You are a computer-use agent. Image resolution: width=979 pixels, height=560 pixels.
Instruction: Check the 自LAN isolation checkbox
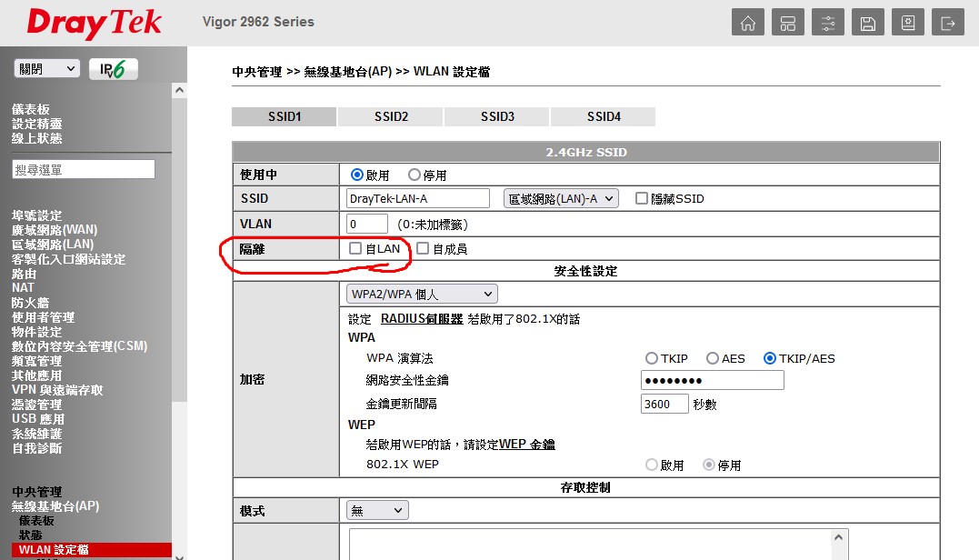pyautogui.click(x=355, y=248)
